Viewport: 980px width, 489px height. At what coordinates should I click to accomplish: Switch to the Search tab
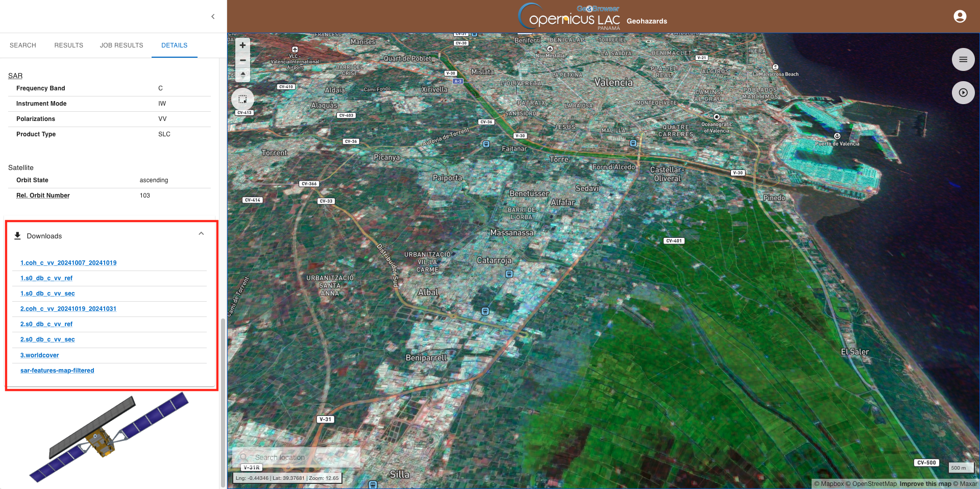point(23,45)
